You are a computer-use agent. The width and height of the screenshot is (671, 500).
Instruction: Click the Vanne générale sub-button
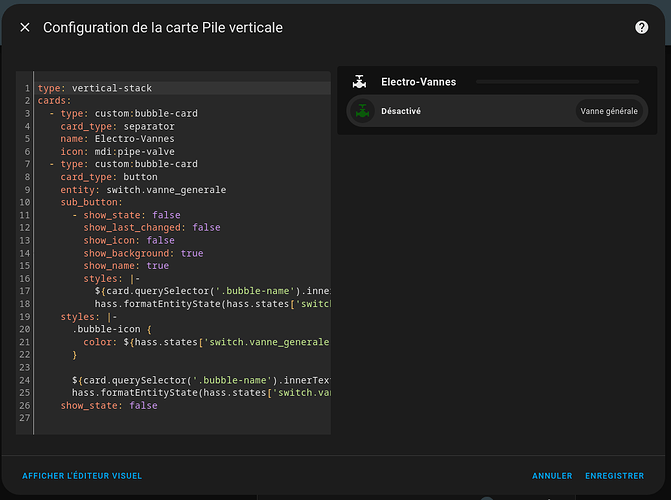tap(609, 111)
